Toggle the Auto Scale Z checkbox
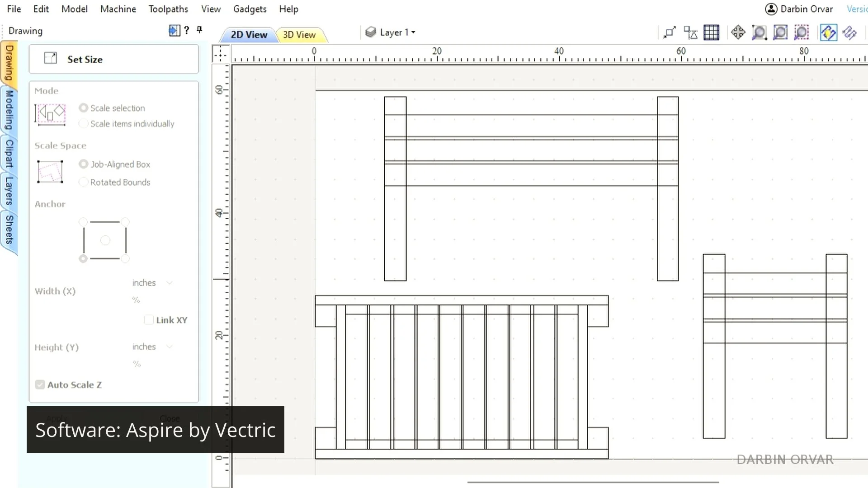The image size is (868, 488). tap(40, 385)
